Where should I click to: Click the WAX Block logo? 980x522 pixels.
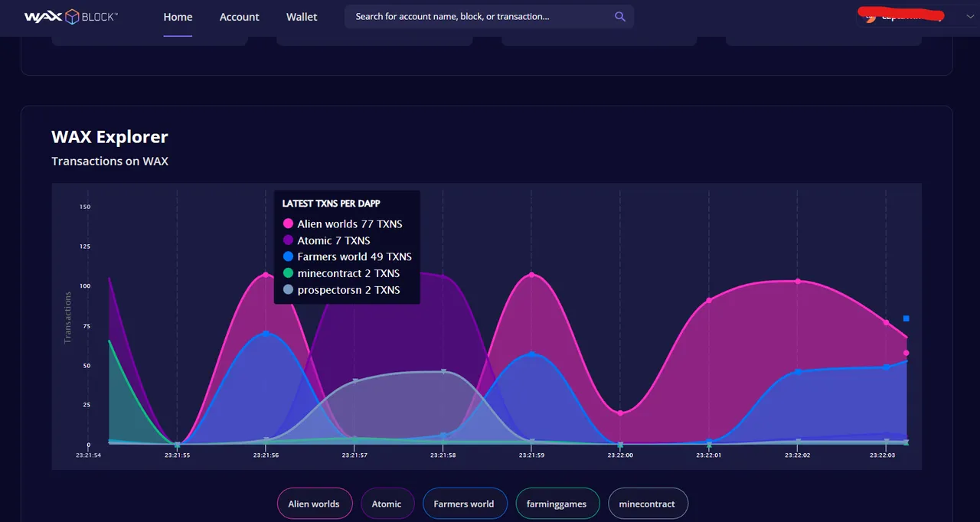pos(70,17)
